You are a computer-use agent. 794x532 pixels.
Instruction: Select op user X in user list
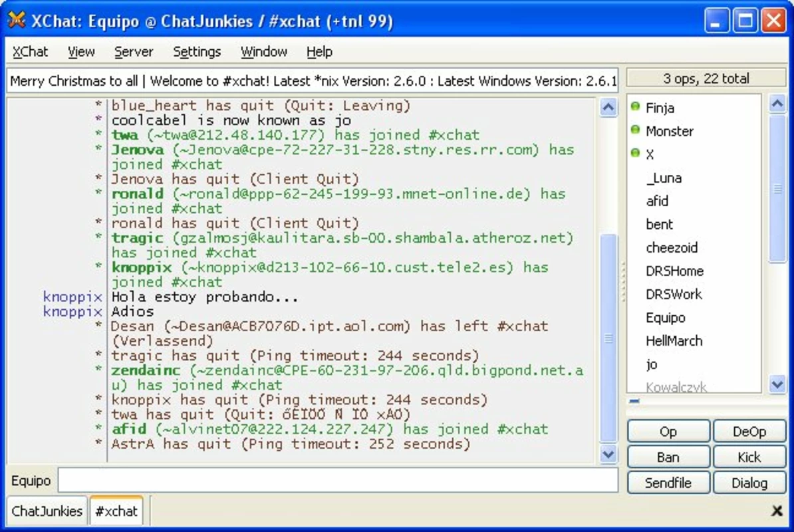(694, 154)
